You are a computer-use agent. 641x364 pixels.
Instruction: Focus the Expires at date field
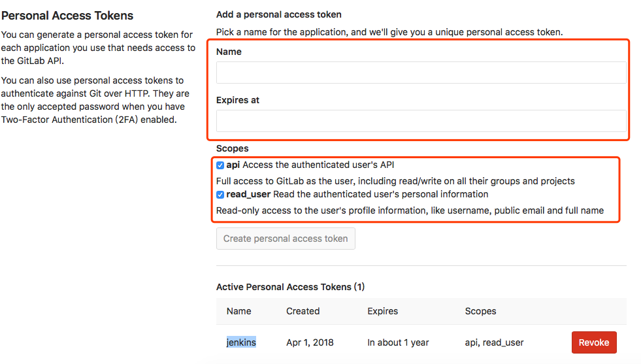[x=421, y=121]
